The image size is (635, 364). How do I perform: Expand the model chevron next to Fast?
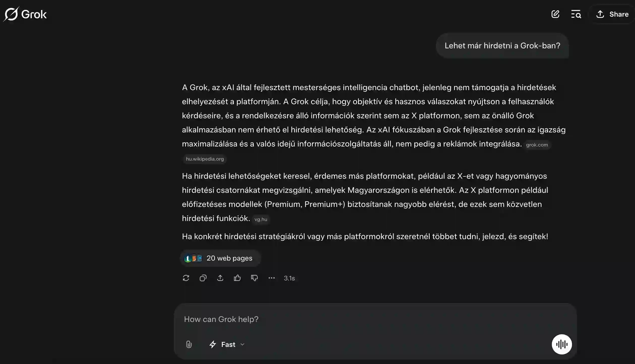point(242,344)
